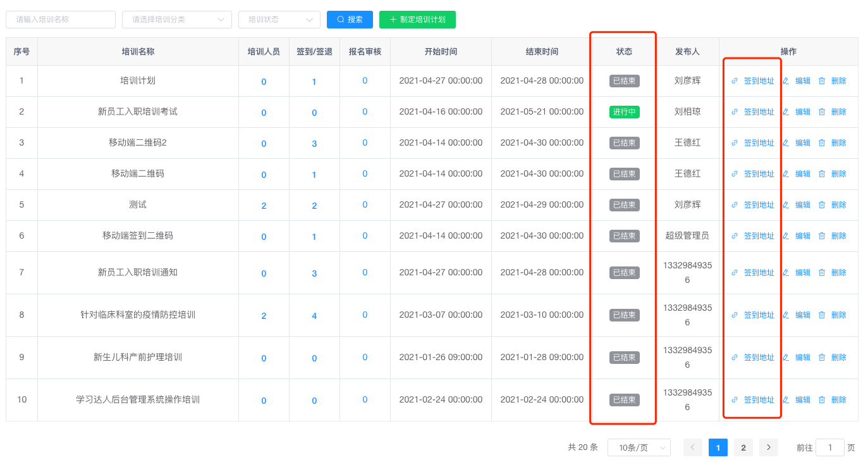The height and width of the screenshot is (462, 868).
Task: Expand the 培训状态 dropdown
Action: (279, 20)
